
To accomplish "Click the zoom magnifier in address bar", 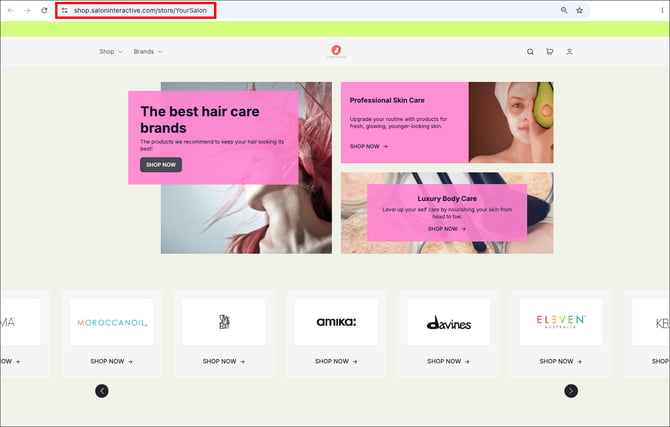I will [x=564, y=10].
